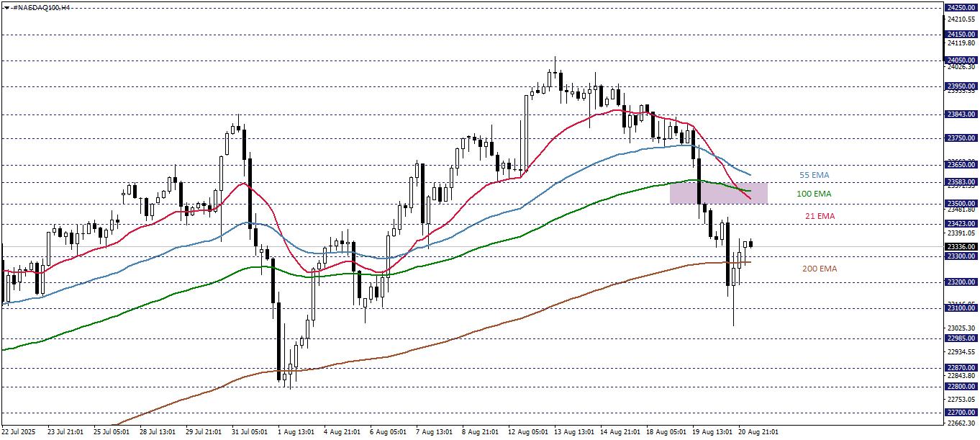Click the 23843.00 level price tag

pos(961,114)
